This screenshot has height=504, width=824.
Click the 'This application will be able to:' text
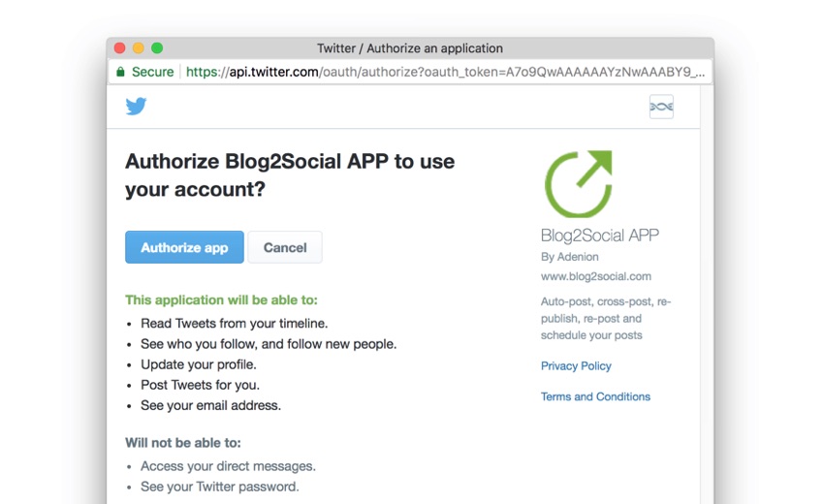tap(221, 300)
